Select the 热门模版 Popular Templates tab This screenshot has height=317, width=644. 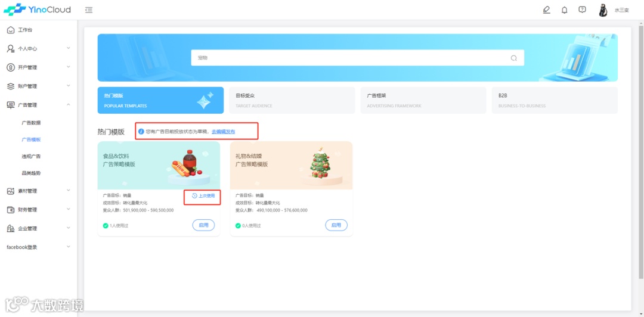[x=160, y=100]
